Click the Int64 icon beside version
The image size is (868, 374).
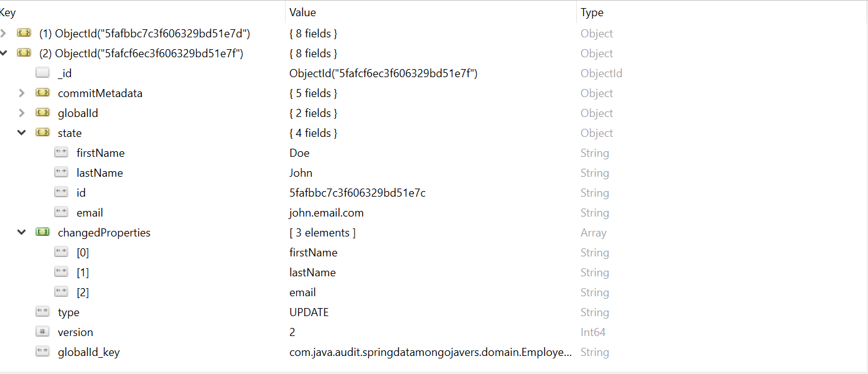tap(42, 332)
